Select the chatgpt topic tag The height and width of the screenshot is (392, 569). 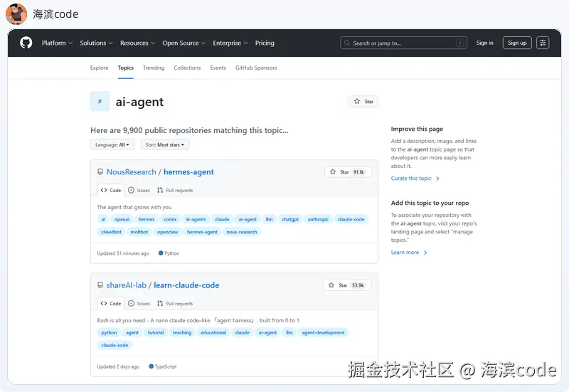coord(290,219)
